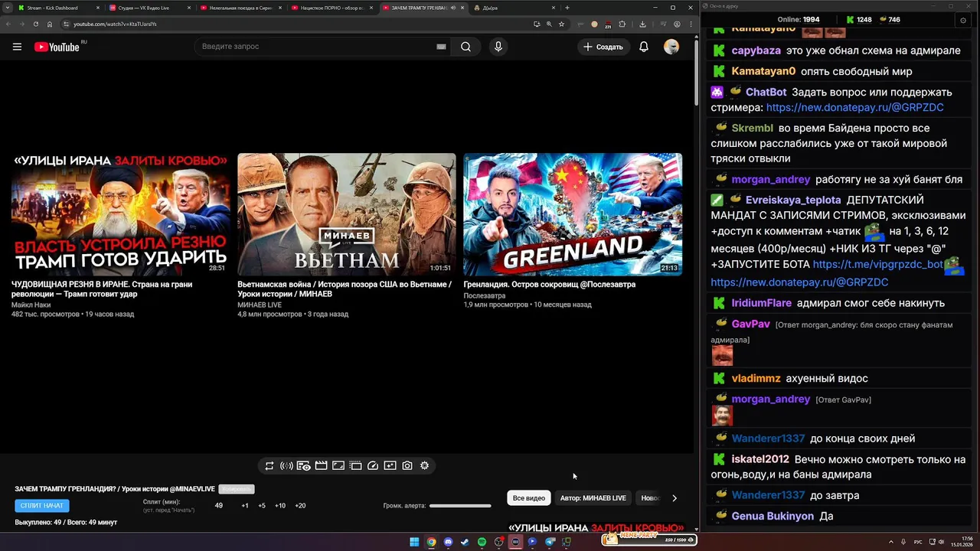Click the СПЛИТ НАЧАТ button
The width and height of the screenshot is (980, 551).
coord(42,506)
